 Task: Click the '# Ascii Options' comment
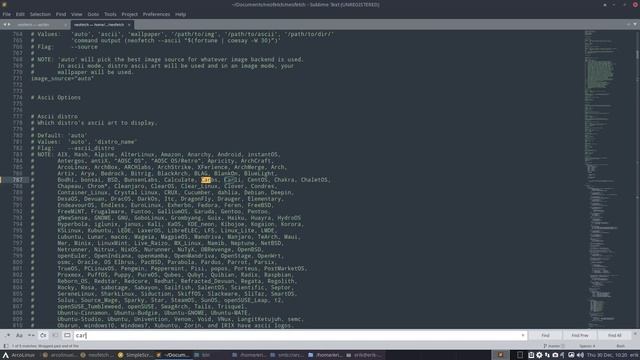(56, 98)
